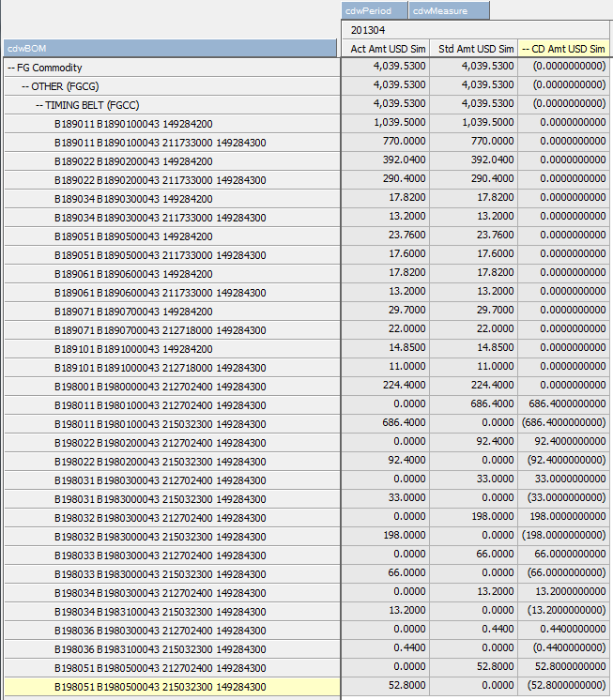The width and height of the screenshot is (613, 700).
Task: Click the 198.0000000000 CD Amt cell
Action: 564,518
